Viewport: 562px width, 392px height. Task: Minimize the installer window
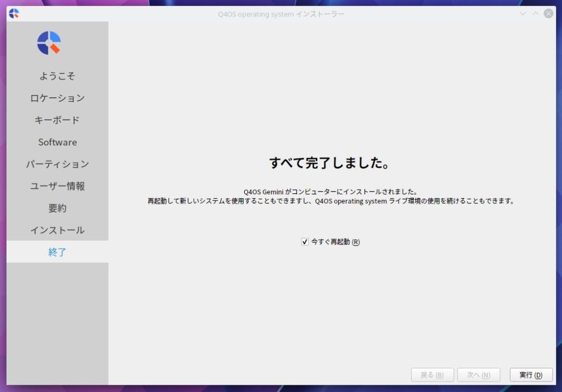pos(522,14)
